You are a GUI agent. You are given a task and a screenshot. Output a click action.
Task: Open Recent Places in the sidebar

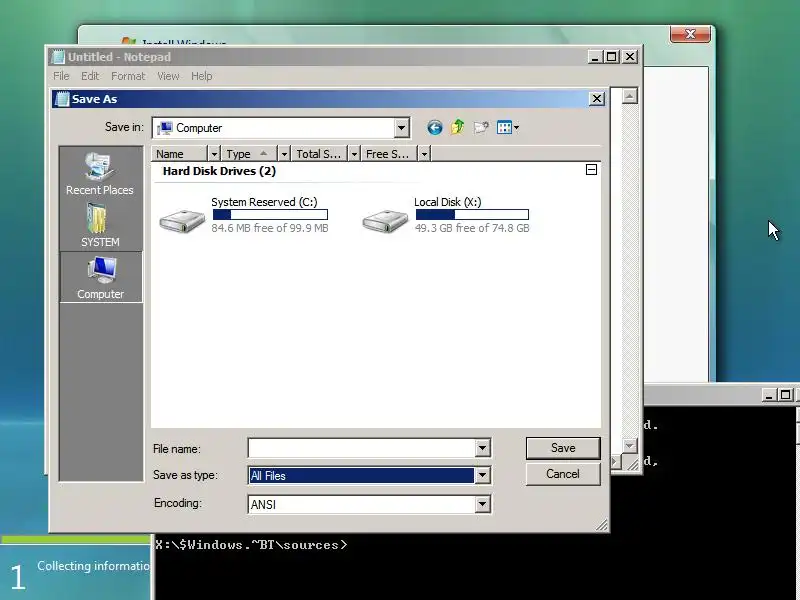100,174
